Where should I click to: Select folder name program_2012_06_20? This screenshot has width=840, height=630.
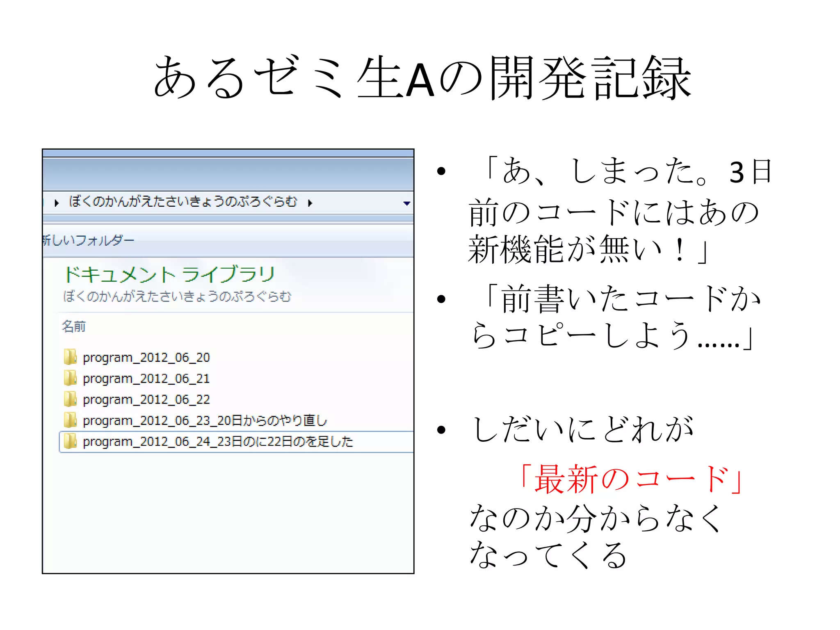pyautogui.click(x=146, y=358)
